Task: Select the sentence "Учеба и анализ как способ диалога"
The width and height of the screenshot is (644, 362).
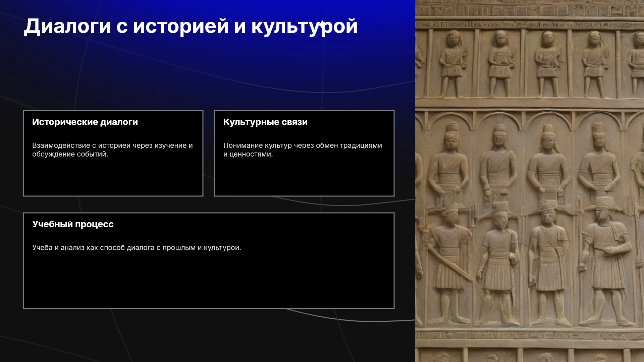Action: (137, 248)
